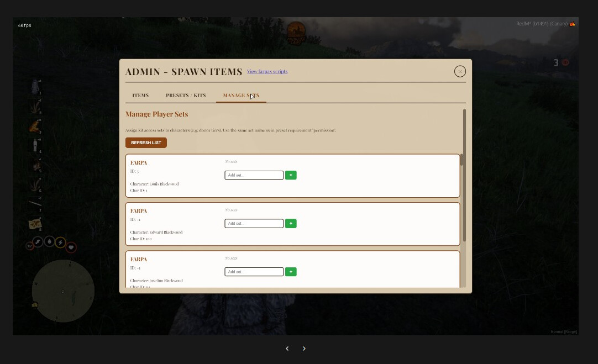Switch to the Presets / Kits tab
This screenshot has height=364, width=598.
(x=186, y=96)
